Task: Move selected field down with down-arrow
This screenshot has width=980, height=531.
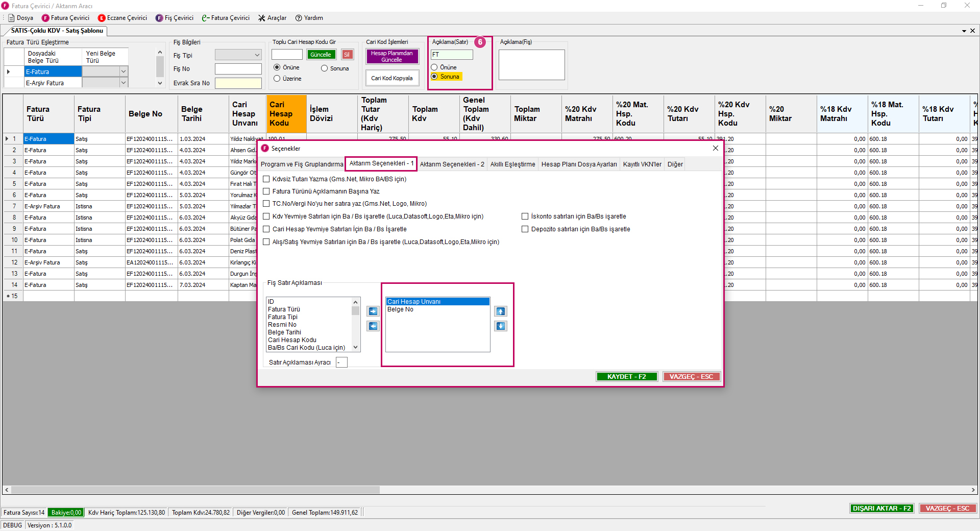Action: [x=501, y=326]
